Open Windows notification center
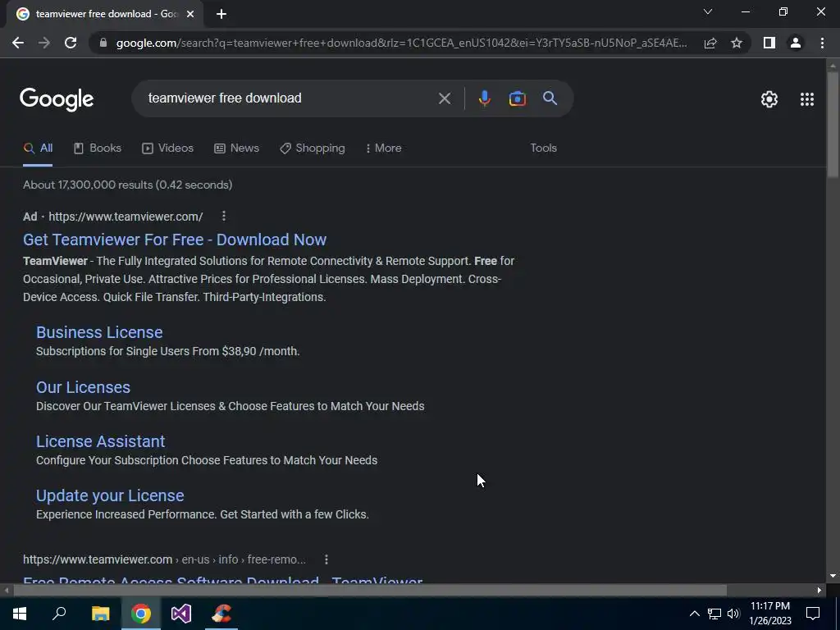Image resolution: width=840 pixels, height=630 pixels. click(x=813, y=614)
